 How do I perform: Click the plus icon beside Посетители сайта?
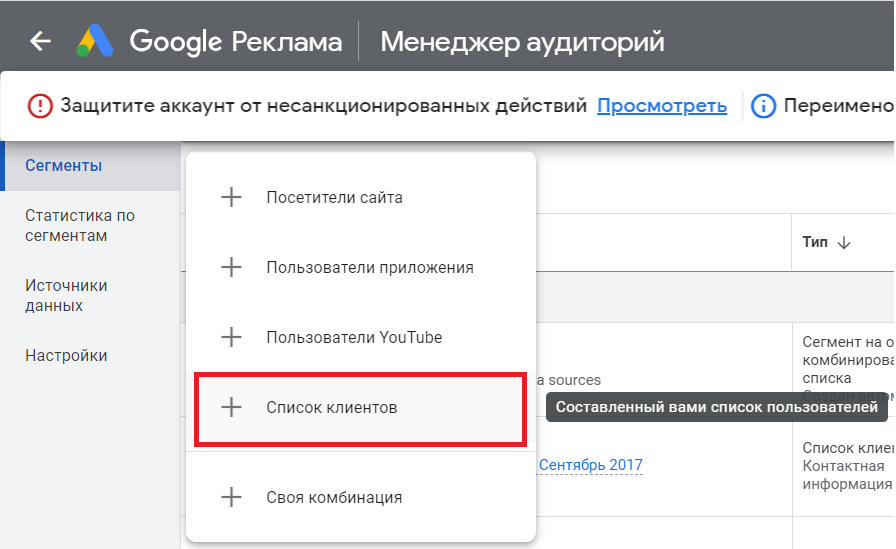coord(231,197)
